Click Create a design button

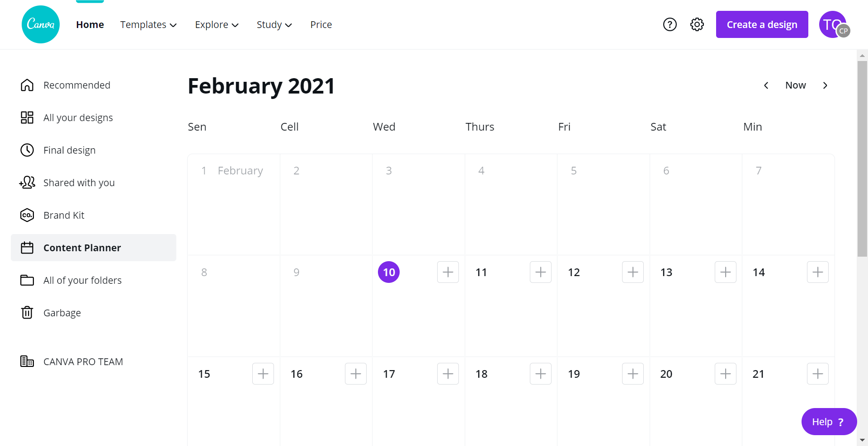coord(762,24)
